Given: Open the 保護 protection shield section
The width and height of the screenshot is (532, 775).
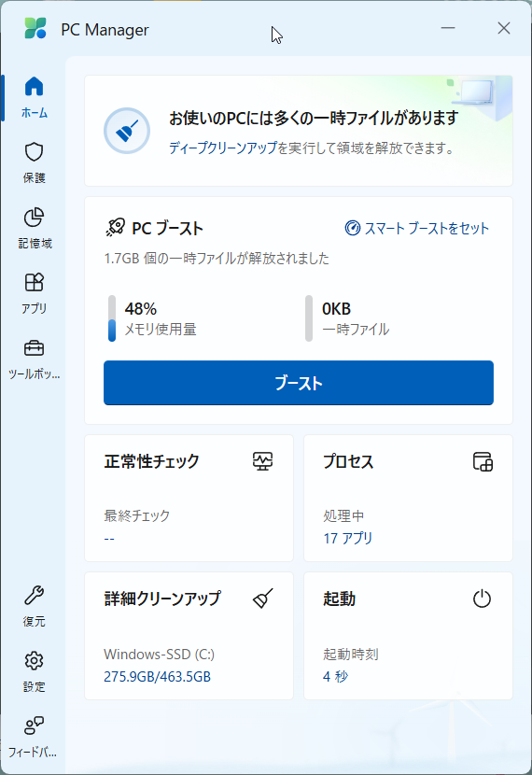Looking at the screenshot, I should click(x=35, y=162).
